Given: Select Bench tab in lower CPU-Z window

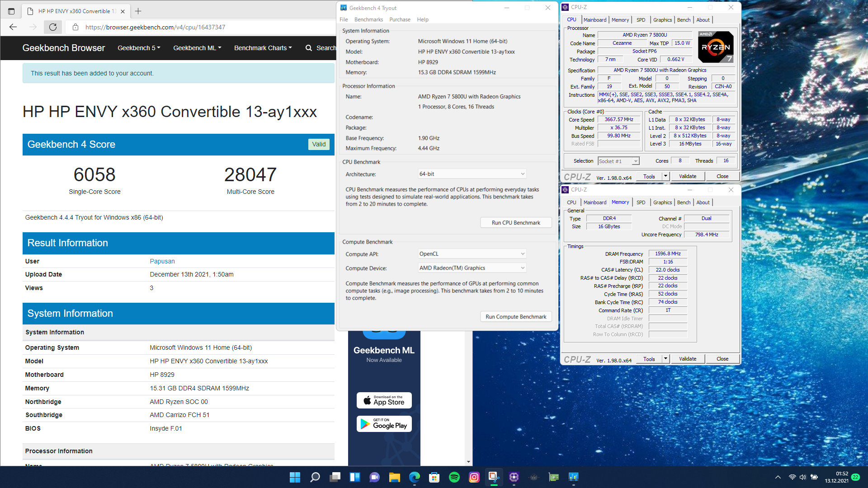Looking at the screenshot, I should pos(684,202).
